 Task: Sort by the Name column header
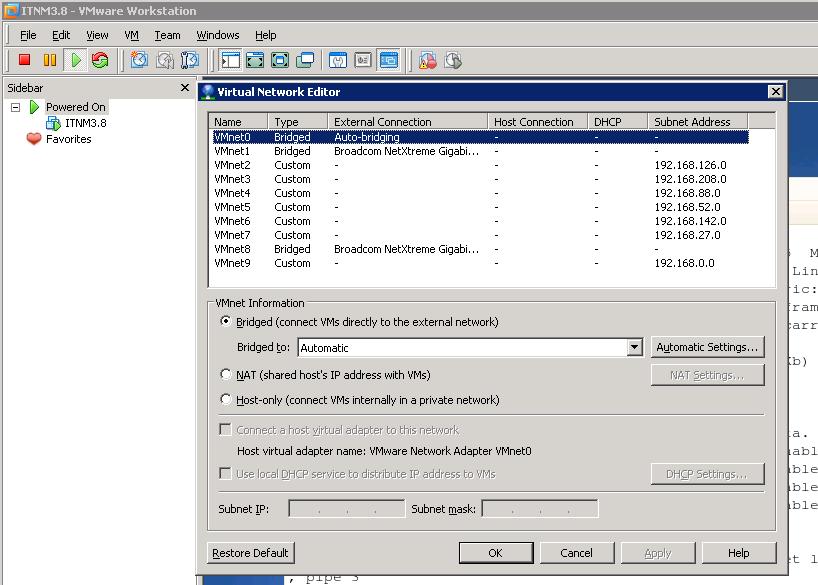tap(238, 122)
